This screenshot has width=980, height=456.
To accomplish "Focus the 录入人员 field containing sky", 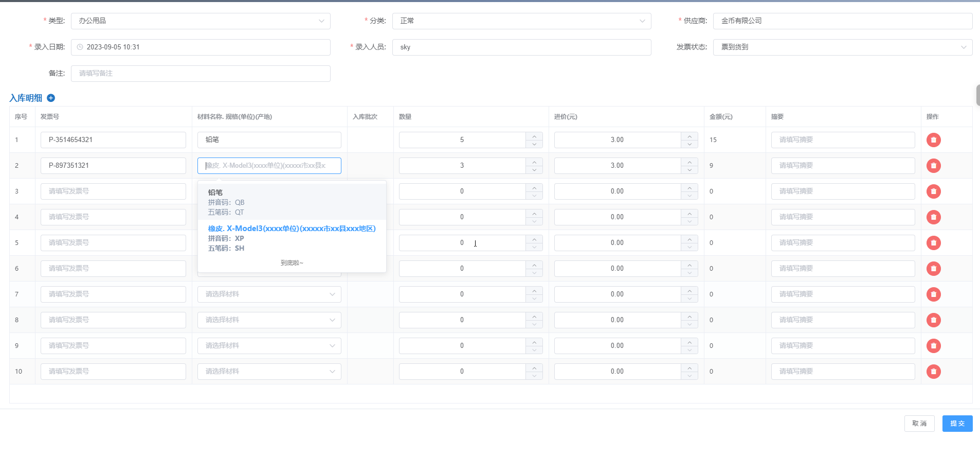I will pos(521,47).
